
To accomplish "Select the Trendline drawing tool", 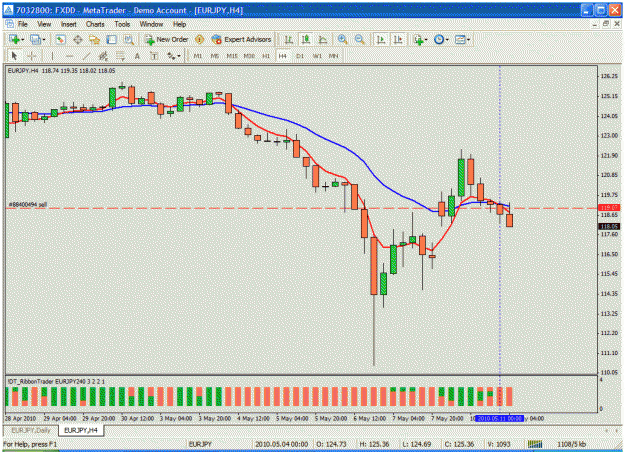I will pyautogui.click(x=86, y=56).
